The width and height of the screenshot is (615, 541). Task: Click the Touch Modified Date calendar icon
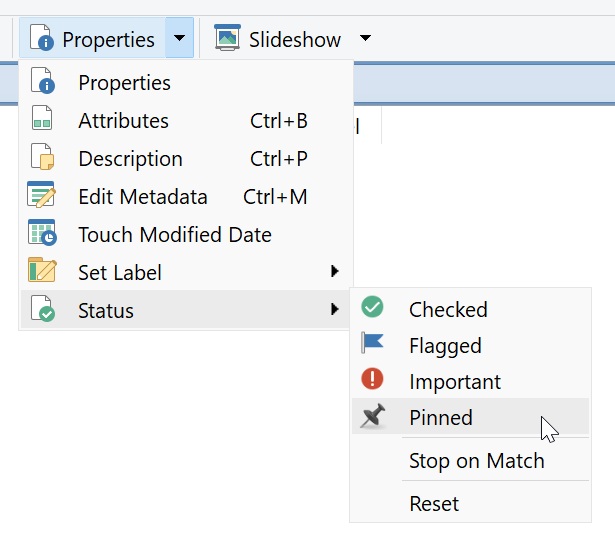tap(42, 232)
